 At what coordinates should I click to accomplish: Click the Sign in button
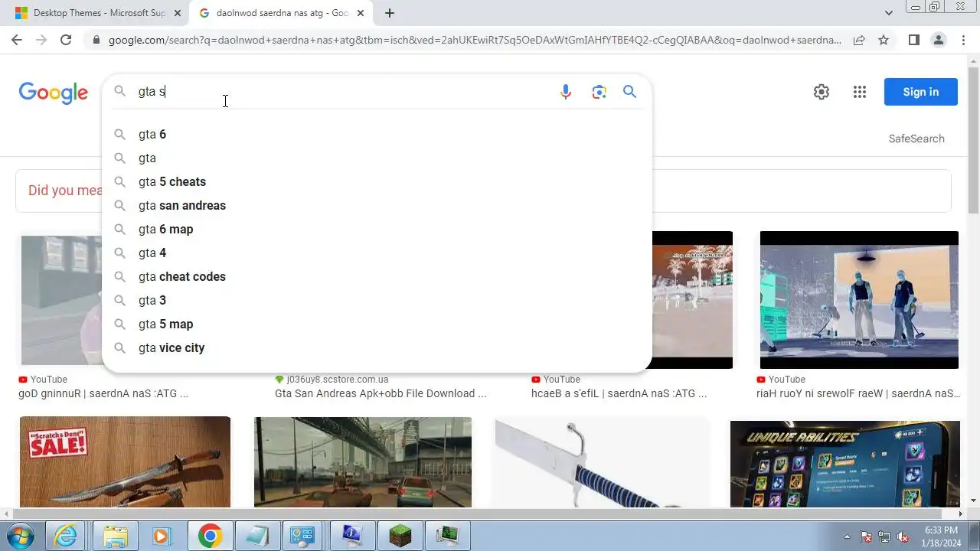click(920, 92)
